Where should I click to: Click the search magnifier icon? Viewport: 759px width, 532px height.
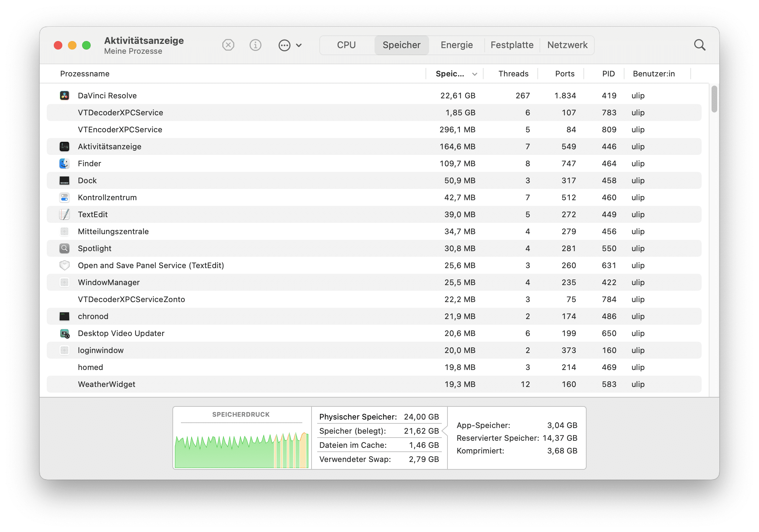(x=700, y=45)
